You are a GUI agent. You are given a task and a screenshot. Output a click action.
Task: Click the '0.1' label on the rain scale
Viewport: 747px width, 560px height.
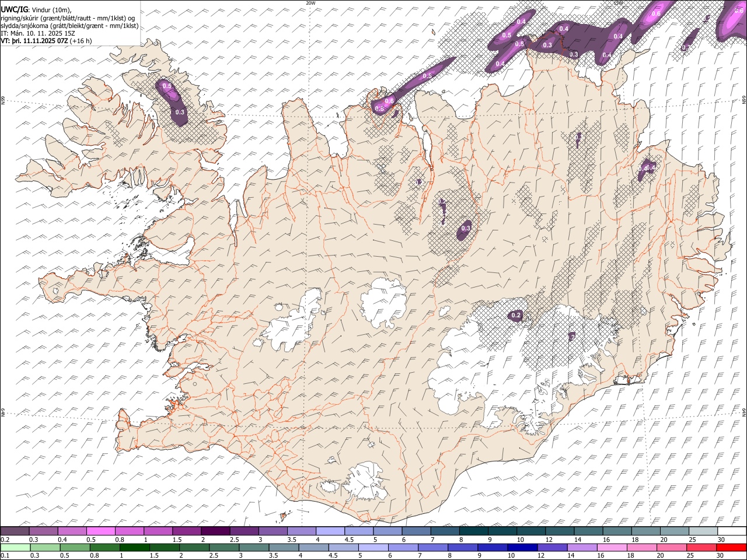click(5, 556)
